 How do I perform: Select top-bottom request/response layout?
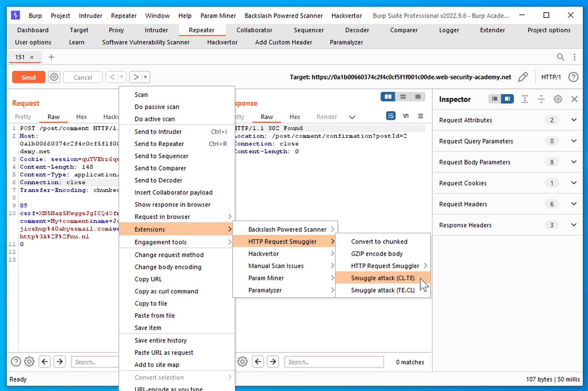[x=403, y=97]
